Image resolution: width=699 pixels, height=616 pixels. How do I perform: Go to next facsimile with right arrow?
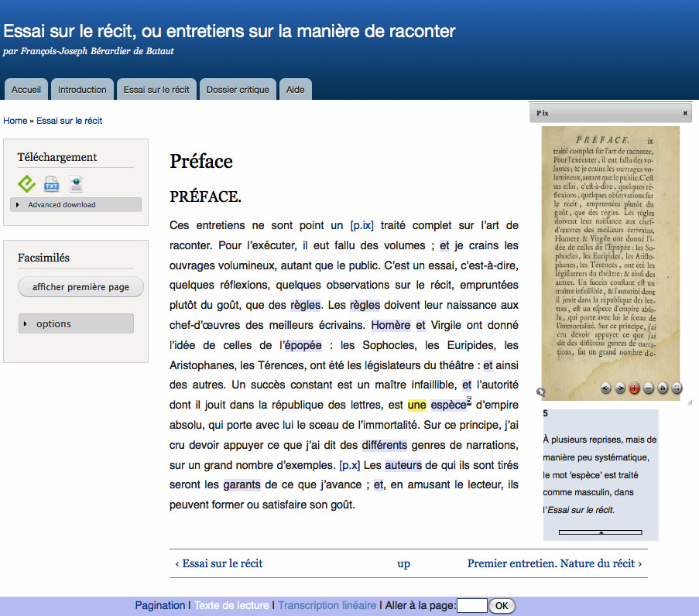point(620,388)
